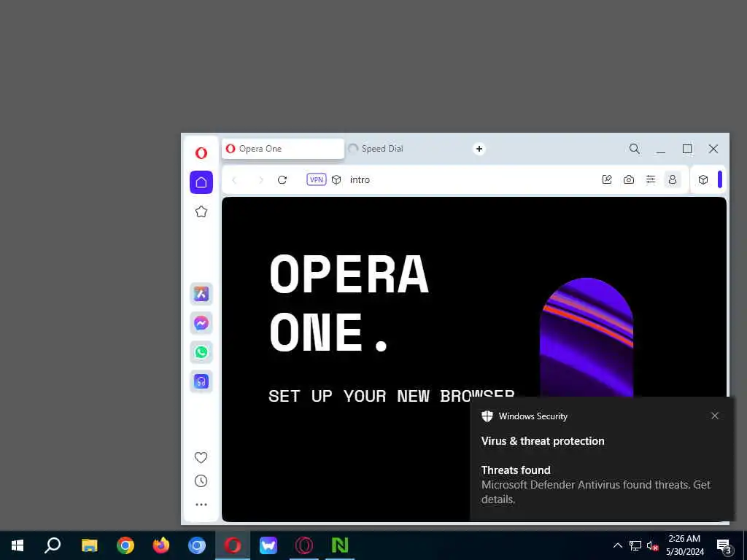Open Opera GX icon on taskbar
Viewport: 747px width, 560px height.
click(304, 545)
